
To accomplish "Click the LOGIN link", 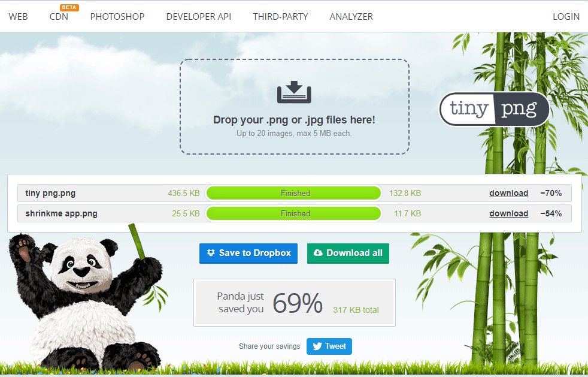I will pyautogui.click(x=566, y=17).
